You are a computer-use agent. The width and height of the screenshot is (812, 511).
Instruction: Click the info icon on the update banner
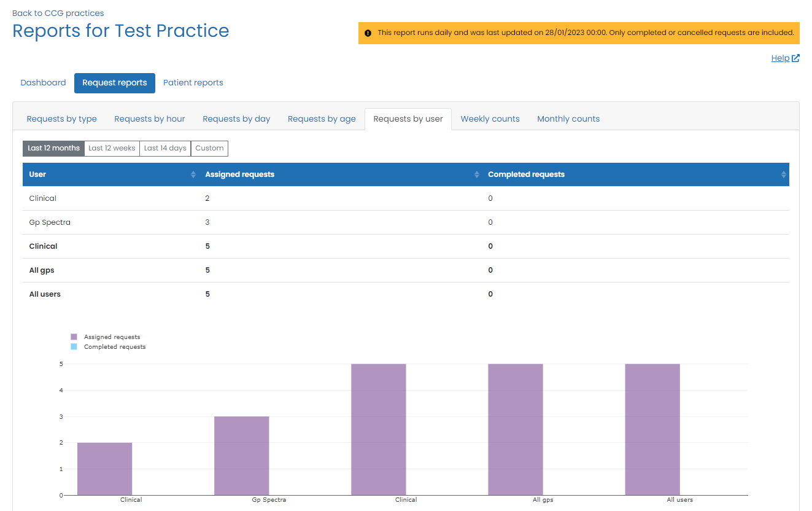(368, 33)
